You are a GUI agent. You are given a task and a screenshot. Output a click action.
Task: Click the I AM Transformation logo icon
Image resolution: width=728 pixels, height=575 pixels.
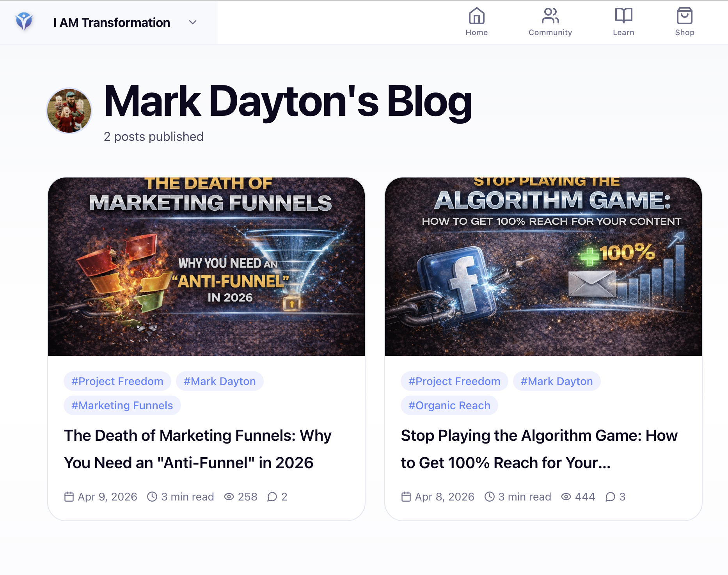point(24,22)
